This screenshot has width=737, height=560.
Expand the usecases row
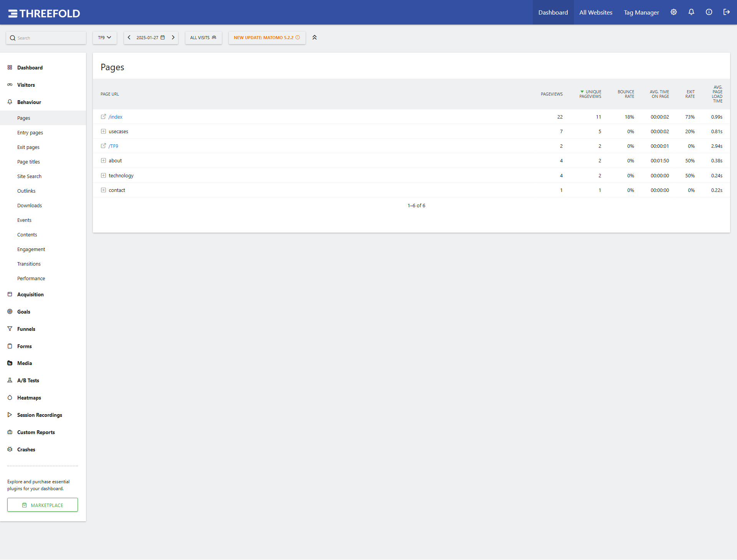(x=103, y=131)
